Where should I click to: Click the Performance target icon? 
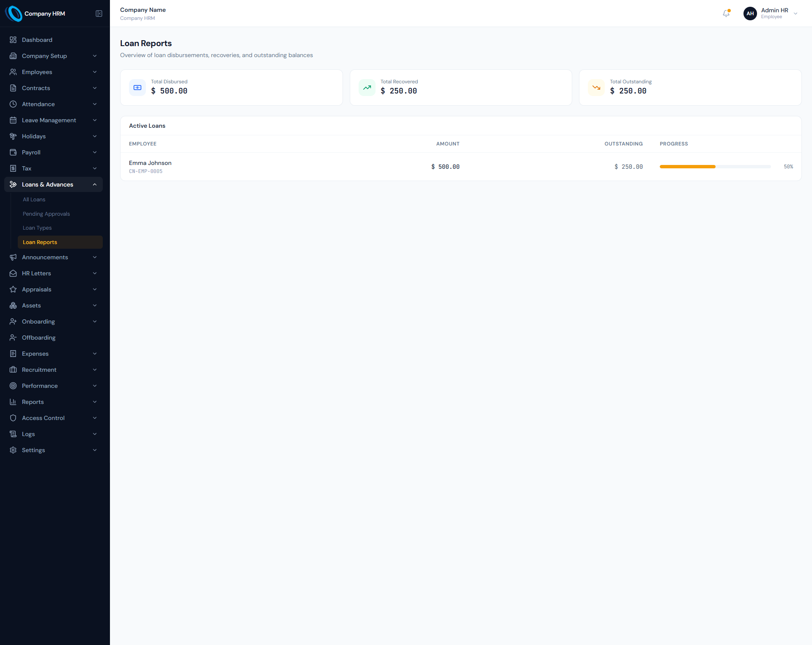(13, 386)
